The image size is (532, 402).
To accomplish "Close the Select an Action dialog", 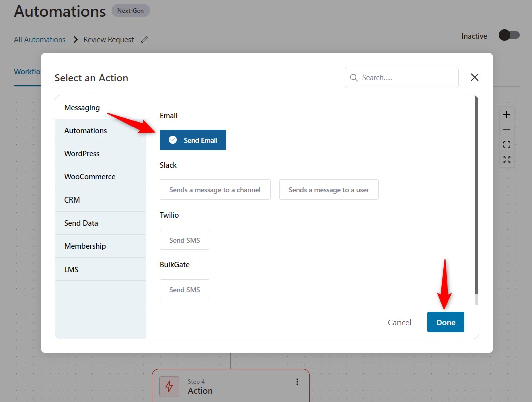I will tap(474, 77).
